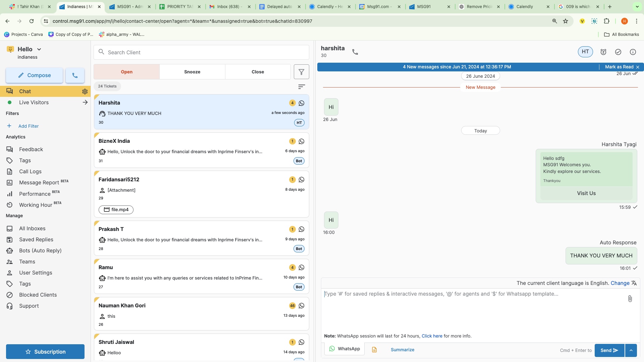Open Chat settings gear icon

click(x=85, y=92)
